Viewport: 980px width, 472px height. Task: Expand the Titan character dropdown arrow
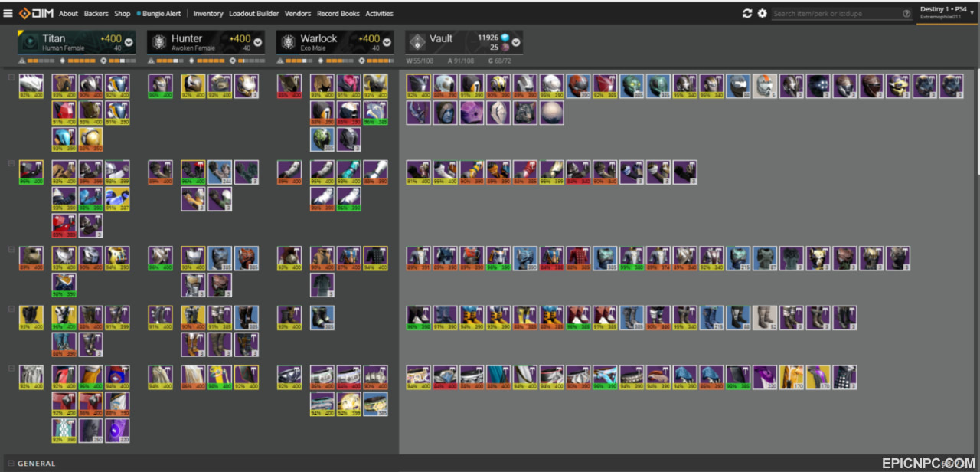pyautogui.click(x=129, y=42)
